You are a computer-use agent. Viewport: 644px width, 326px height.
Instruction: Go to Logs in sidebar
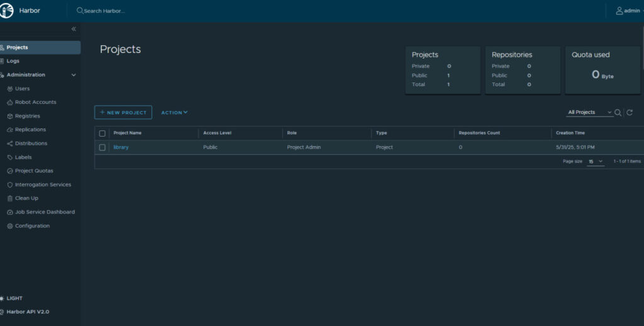pos(13,61)
